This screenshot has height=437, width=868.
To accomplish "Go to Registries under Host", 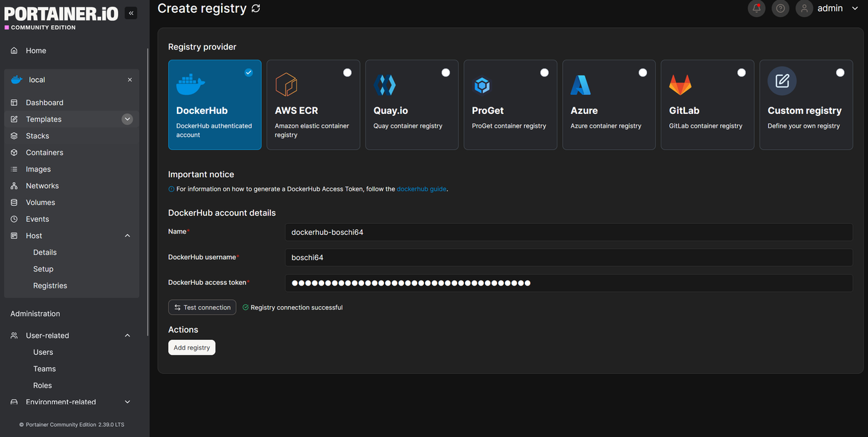I will click(x=50, y=286).
